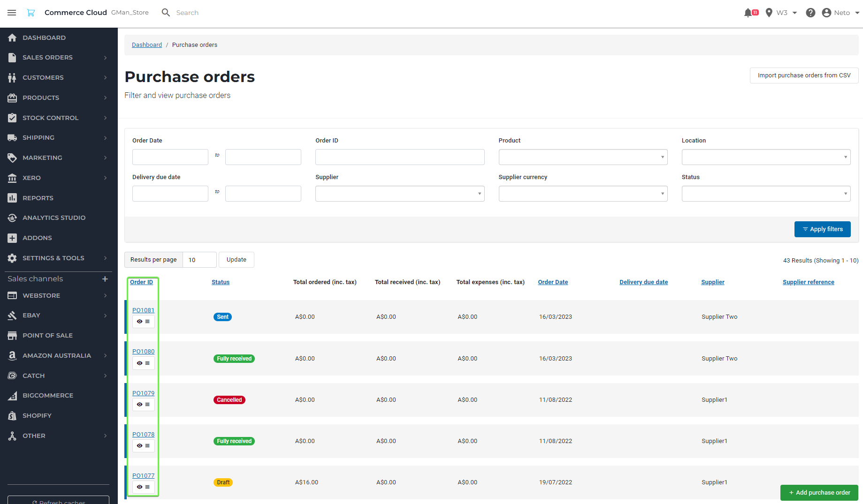Click the Delivery due date end field
Image resolution: width=863 pixels, height=504 pixels.
tap(263, 194)
